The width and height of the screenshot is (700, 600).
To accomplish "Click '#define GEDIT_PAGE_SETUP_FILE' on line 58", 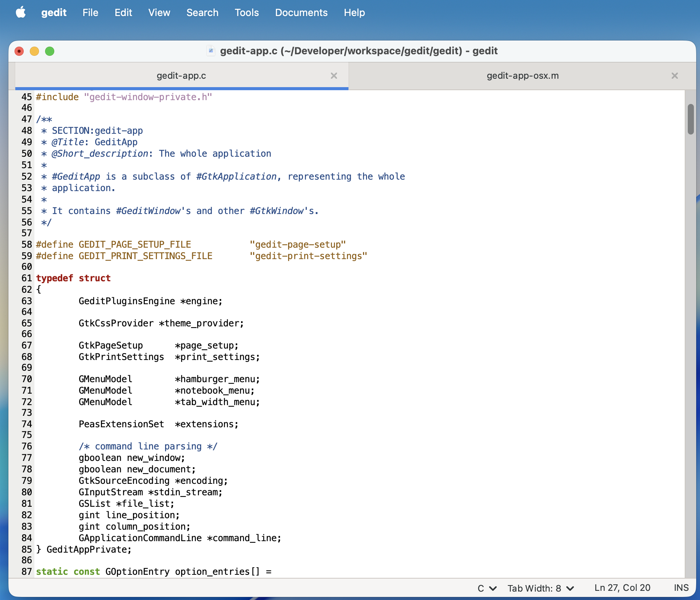I will [113, 245].
